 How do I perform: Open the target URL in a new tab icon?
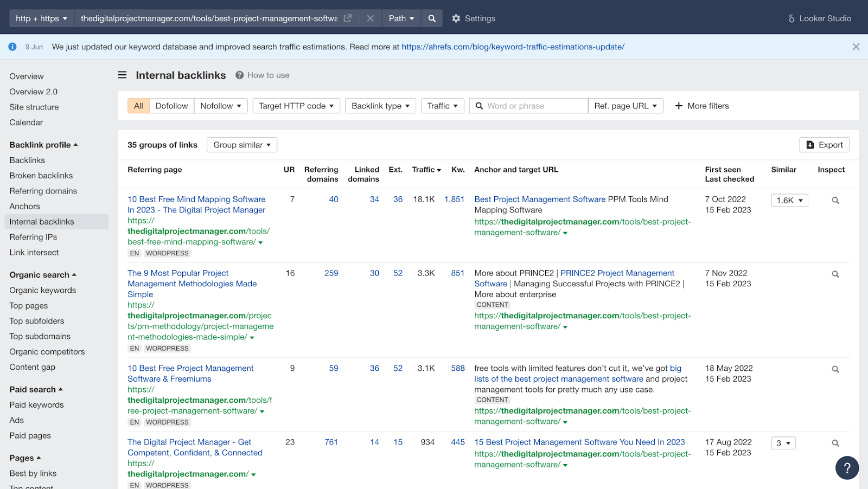coord(348,18)
